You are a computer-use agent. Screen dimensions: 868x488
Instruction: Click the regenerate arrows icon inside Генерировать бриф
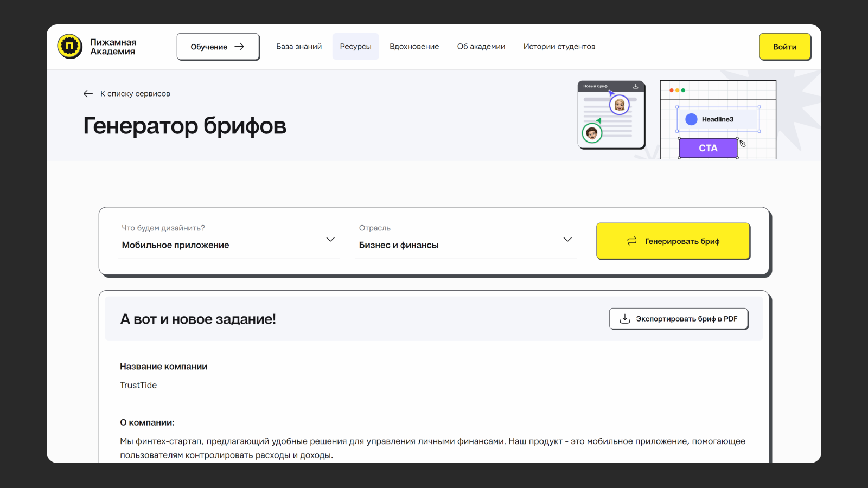631,241
